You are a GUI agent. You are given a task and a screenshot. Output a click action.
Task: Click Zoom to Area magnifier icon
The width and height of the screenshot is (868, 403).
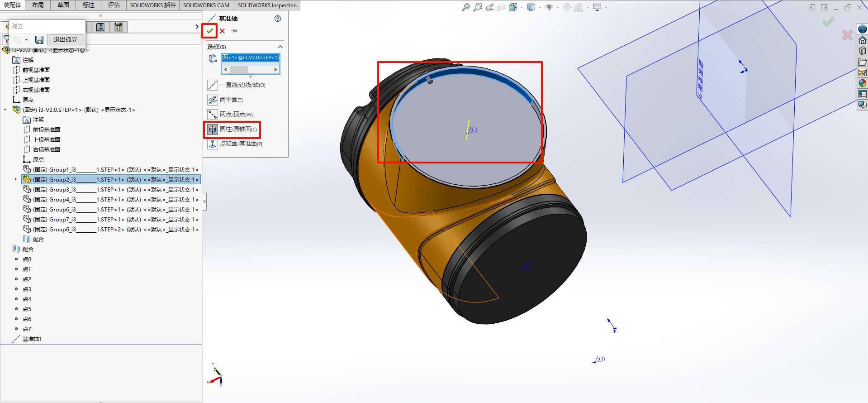(477, 7)
